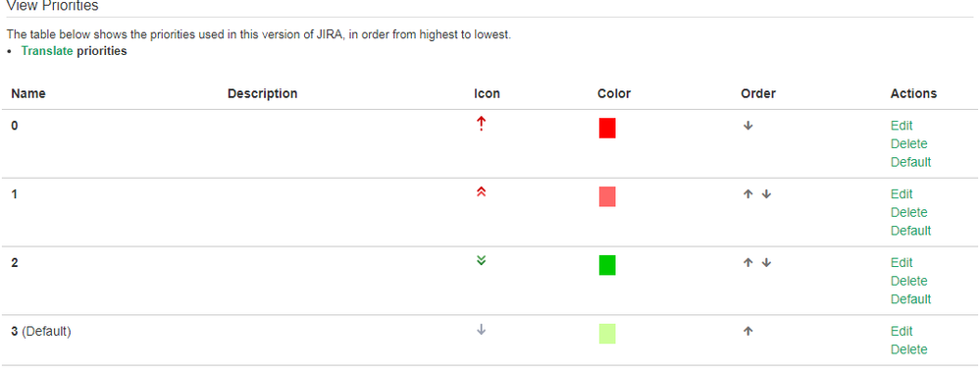This screenshot has height=375, width=980.
Task: Set priority 2 as Default
Action: coord(910,299)
